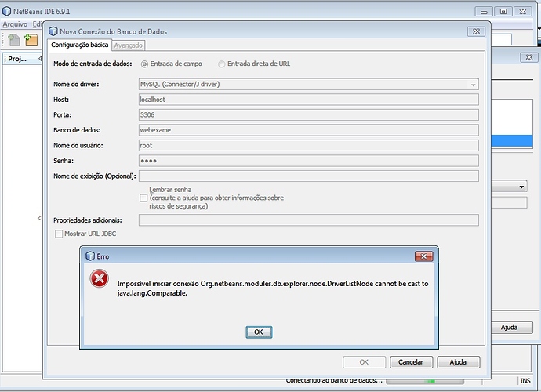The image size is (541, 392).
Task: Click the New Project toolbar icon
Action: (x=31, y=40)
